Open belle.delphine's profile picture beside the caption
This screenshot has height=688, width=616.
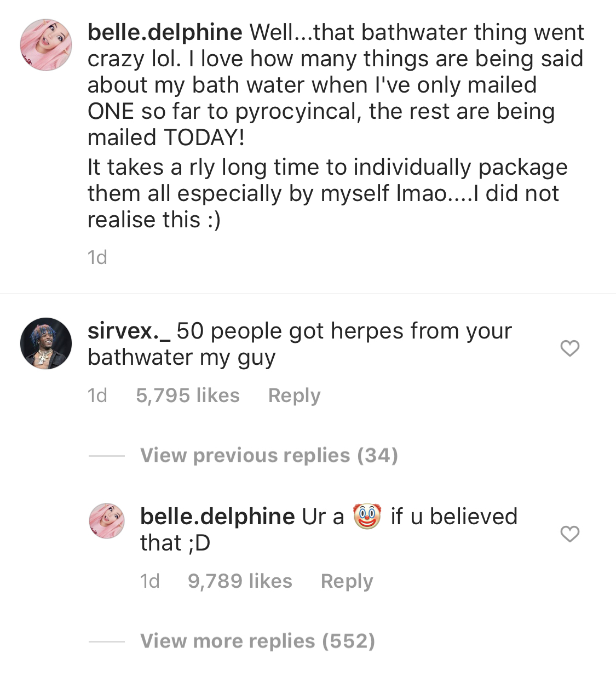(x=46, y=45)
